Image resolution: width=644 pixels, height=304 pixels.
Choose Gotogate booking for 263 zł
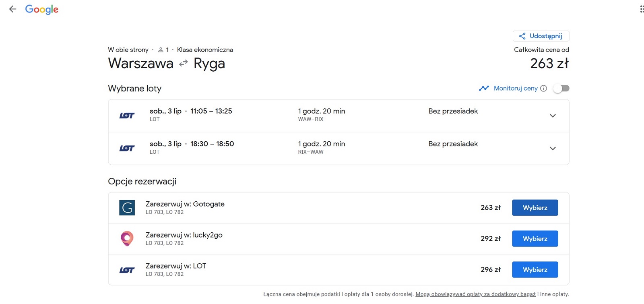coord(535,208)
